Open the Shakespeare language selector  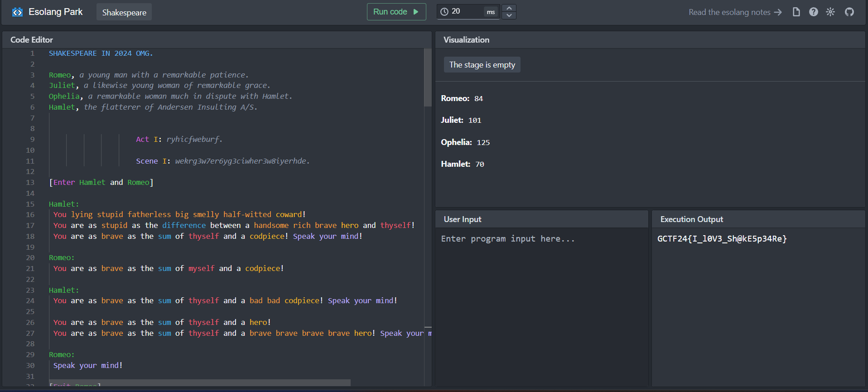[124, 12]
